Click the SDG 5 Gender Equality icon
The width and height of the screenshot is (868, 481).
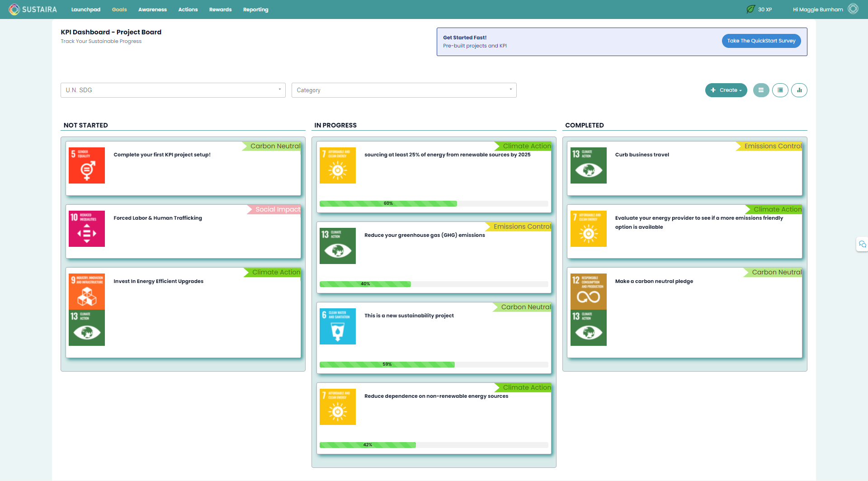87,165
